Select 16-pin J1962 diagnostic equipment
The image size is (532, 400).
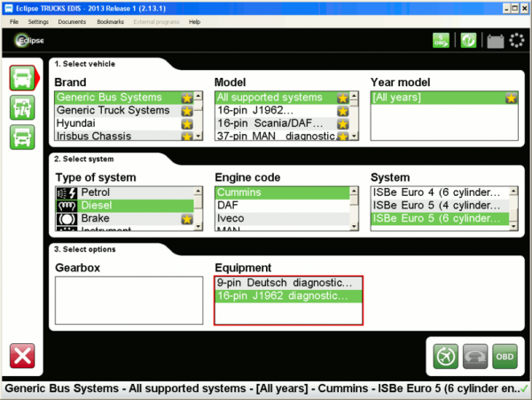(288, 296)
